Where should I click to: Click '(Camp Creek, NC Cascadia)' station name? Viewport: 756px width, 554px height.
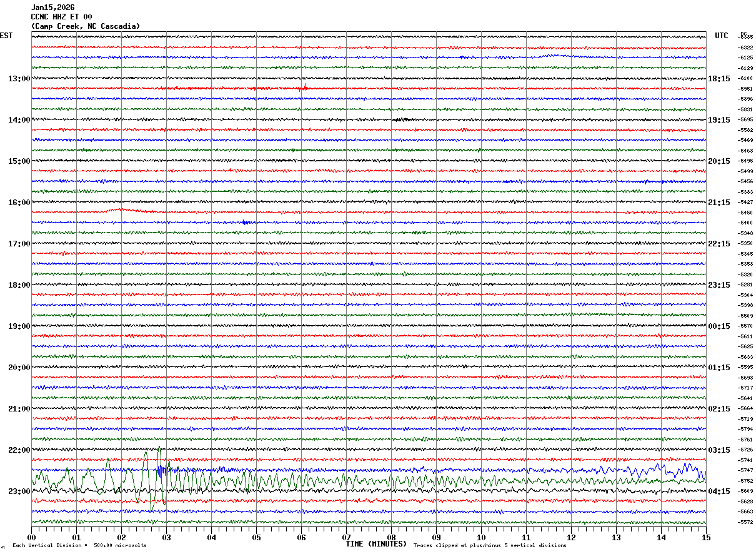point(86,26)
